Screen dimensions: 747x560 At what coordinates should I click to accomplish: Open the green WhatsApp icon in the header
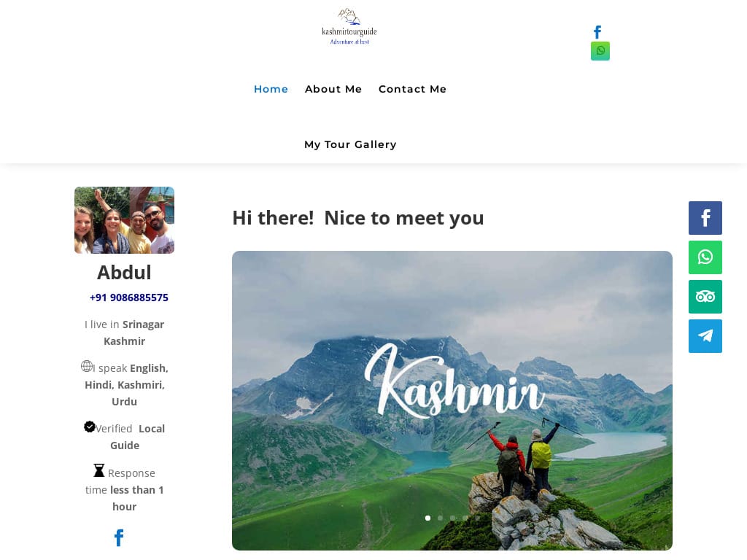click(600, 51)
